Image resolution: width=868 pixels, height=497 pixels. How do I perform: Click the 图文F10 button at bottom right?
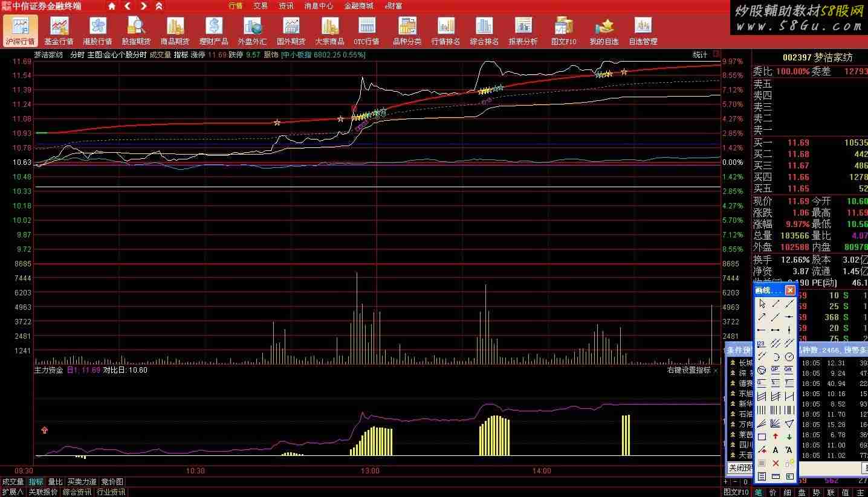(x=736, y=492)
